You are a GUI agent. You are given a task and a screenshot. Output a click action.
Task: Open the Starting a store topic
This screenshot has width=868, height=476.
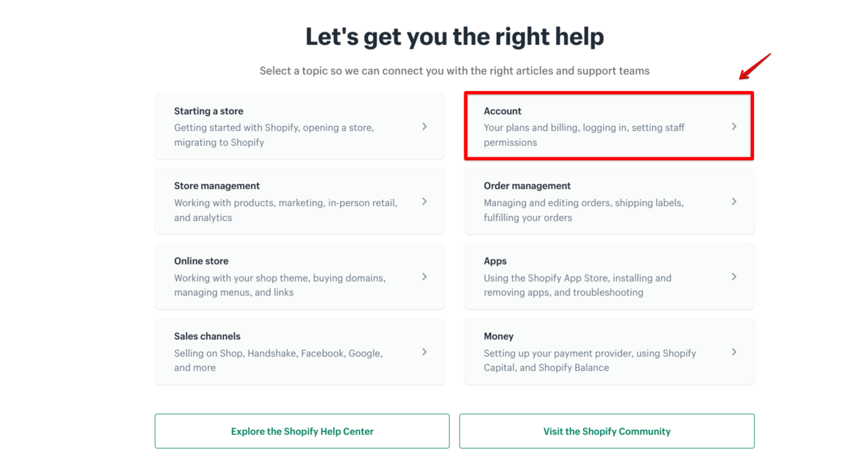pos(209,111)
